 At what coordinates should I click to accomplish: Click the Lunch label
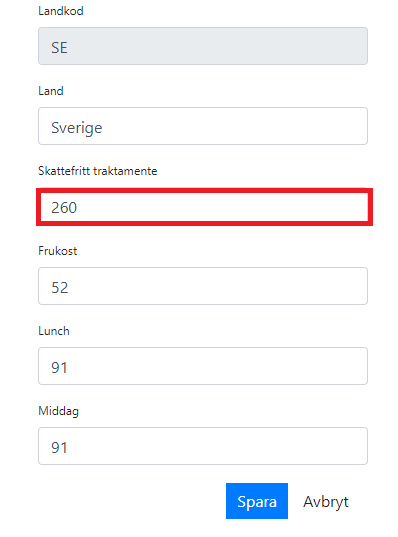(x=54, y=331)
